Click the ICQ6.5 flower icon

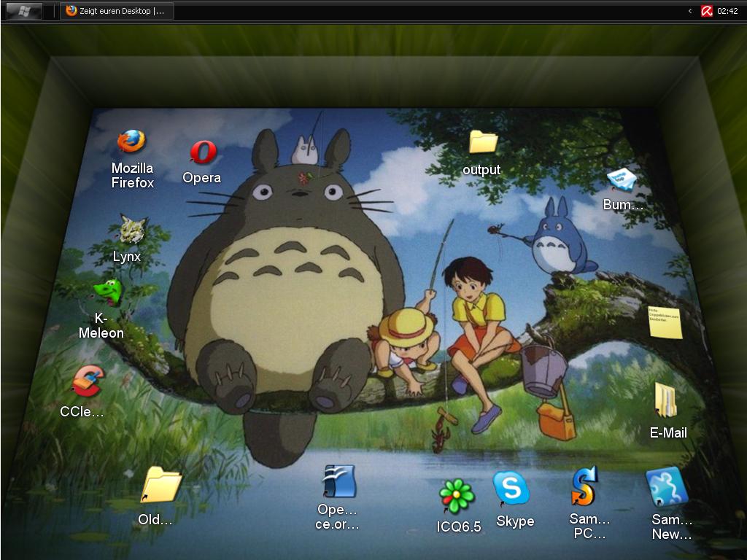coord(457,497)
